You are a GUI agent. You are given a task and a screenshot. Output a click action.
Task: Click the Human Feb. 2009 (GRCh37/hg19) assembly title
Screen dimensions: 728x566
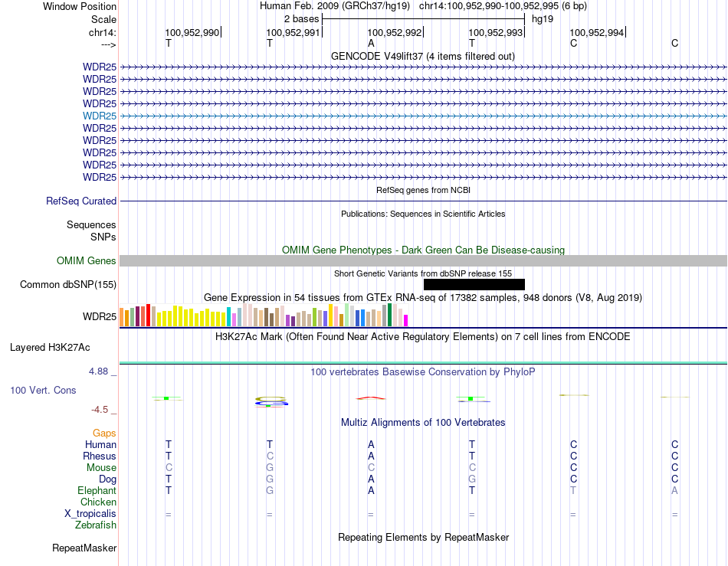335,6
